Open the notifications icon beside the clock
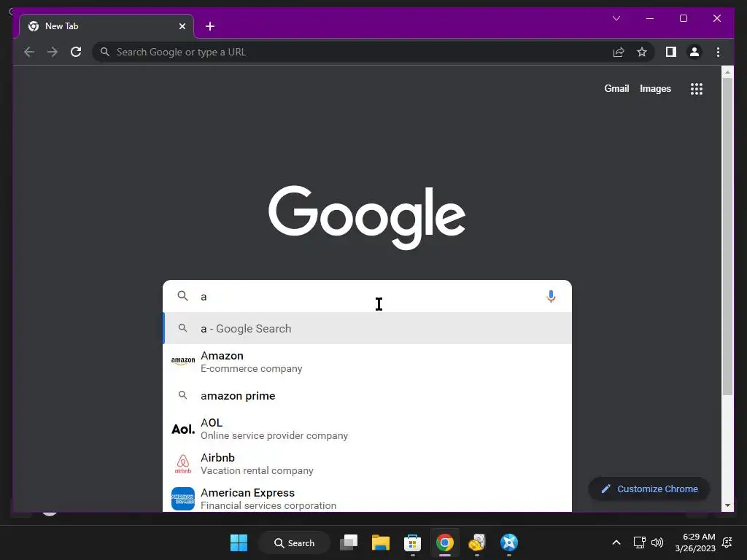This screenshot has width=747, height=560. click(727, 542)
